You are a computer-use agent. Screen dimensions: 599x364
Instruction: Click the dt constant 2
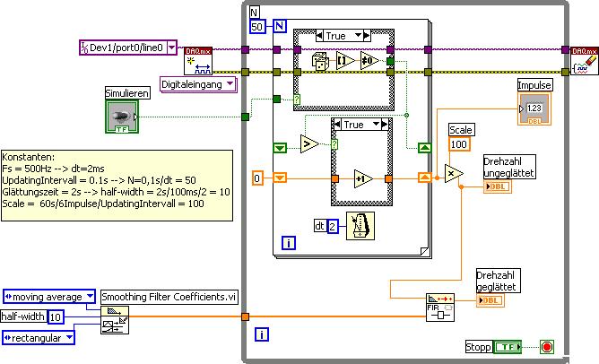[x=333, y=227]
